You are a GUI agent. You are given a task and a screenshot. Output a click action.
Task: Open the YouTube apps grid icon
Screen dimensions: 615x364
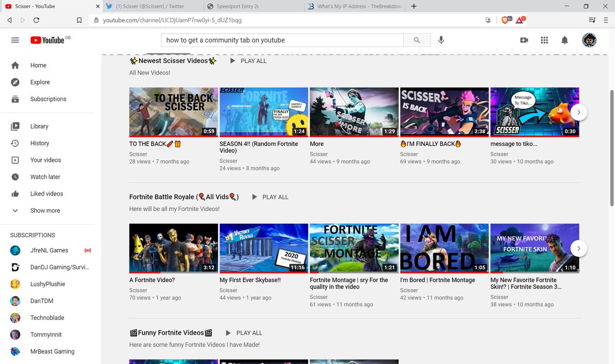point(544,40)
